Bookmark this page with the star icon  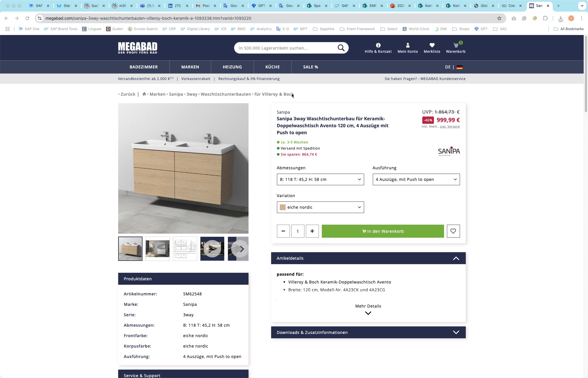pos(499,18)
